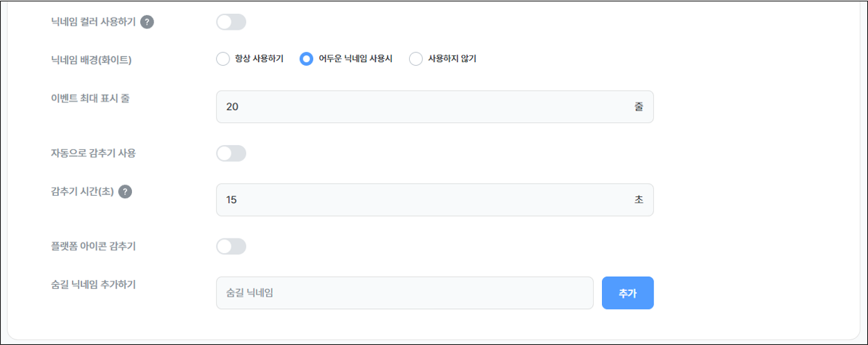This screenshot has height=345, width=868.
Task: Click the 초 unit suffix in the hide time field
Action: pyautogui.click(x=639, y=200)
